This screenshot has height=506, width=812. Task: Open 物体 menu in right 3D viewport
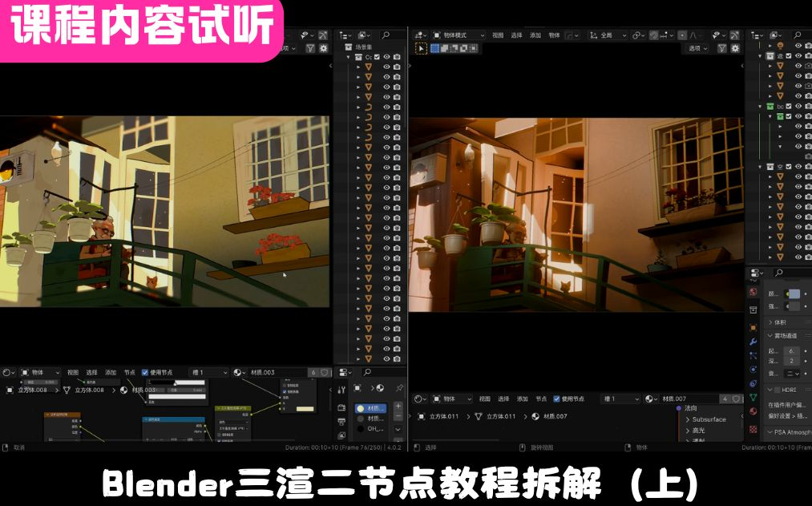tap(554, 35)
